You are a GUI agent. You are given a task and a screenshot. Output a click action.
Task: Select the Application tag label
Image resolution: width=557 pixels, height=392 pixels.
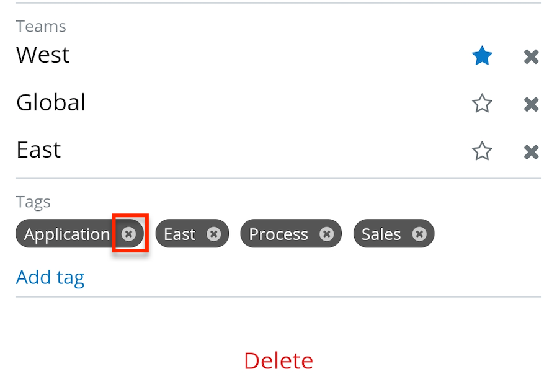(66, 234)
